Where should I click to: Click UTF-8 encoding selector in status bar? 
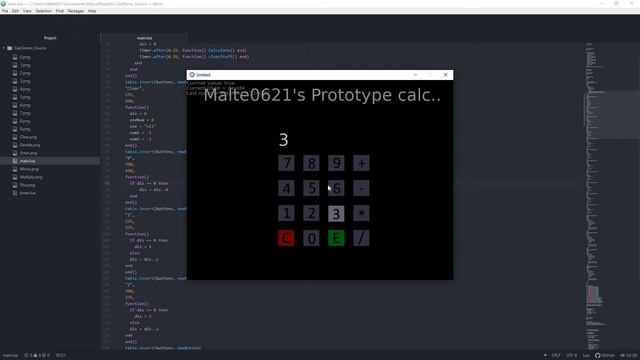[x=571, y=356]
